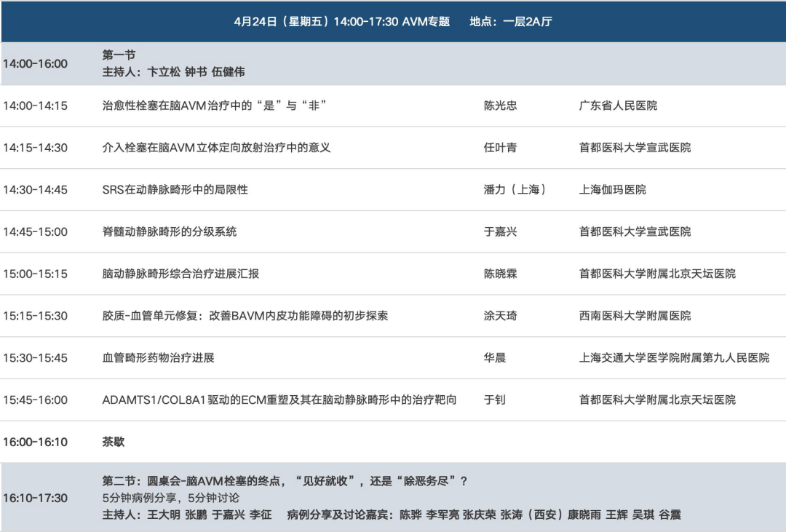This screenshot has width=786, height=532.
Task: Click the 14:45-15:00 time slot
Action: coord(35,232)
